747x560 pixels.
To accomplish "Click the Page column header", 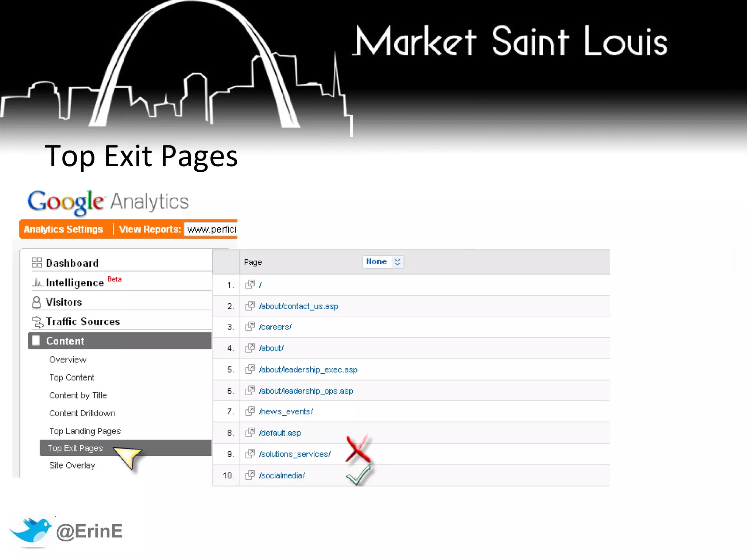I will tap(253, 262).
